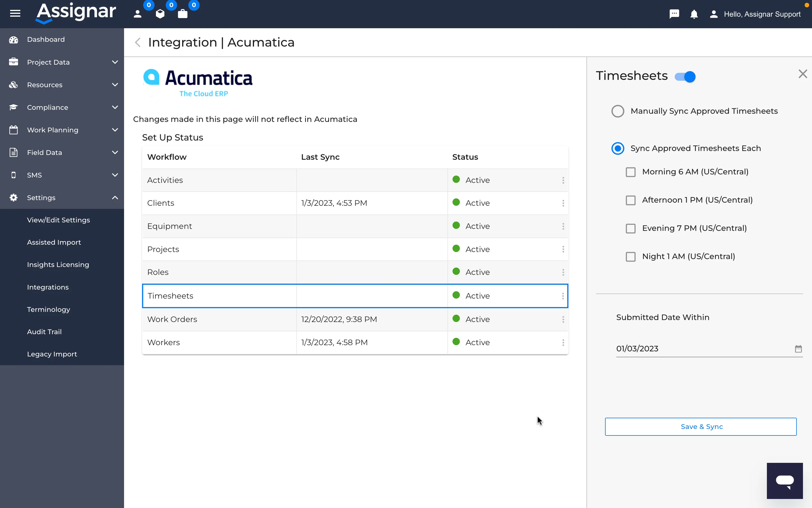Screen dimensions: 812x508
Task: Open Audit Trail
Action: (x=44, y=332)
